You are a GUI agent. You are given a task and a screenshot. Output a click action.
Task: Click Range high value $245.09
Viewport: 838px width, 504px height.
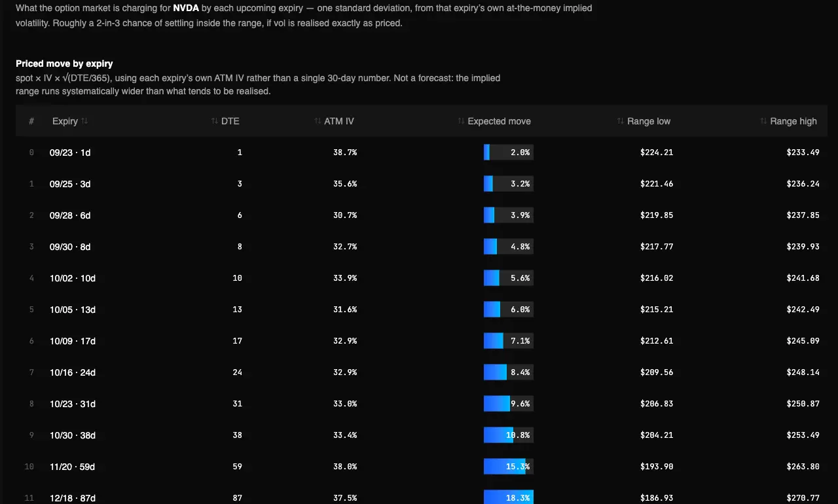[803, 341]
